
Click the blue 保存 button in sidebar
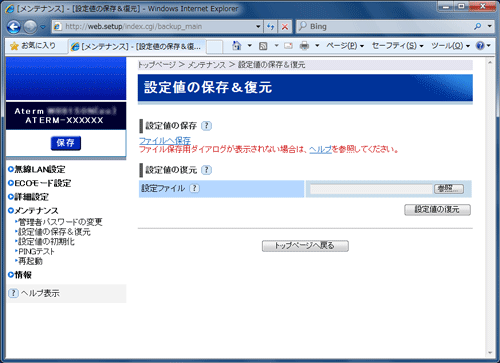click(x=66, y=143)
